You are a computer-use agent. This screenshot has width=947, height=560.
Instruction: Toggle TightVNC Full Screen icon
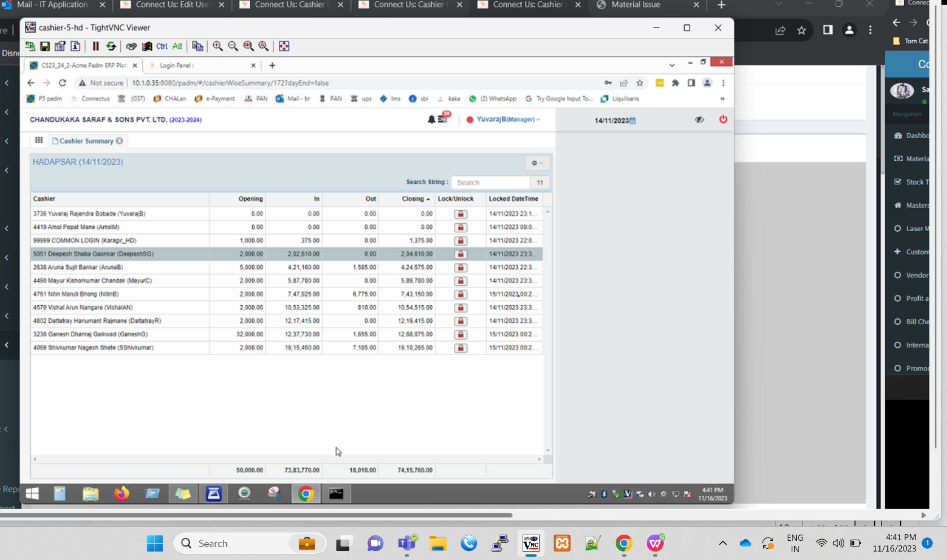click(x=284, y=46)
